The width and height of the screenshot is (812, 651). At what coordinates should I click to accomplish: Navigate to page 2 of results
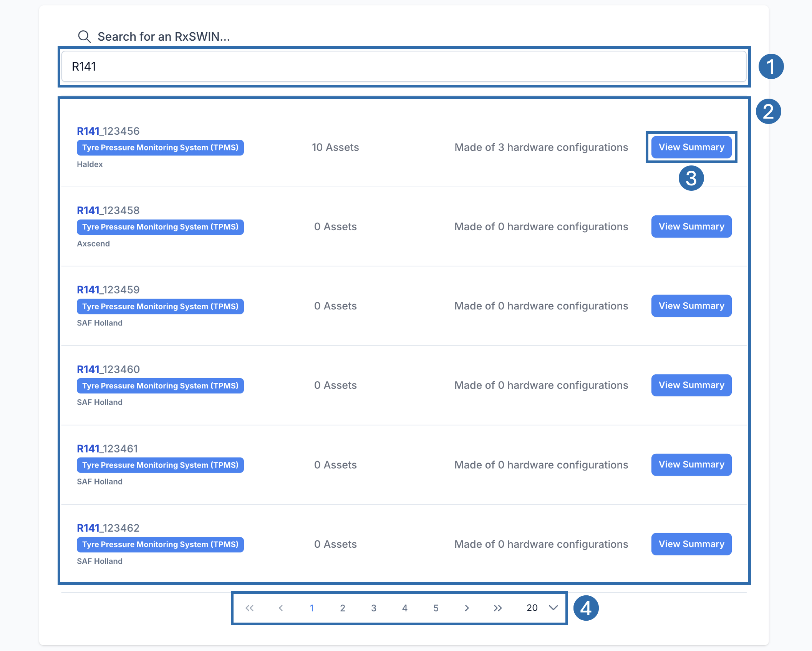click(x=343, y=608)
